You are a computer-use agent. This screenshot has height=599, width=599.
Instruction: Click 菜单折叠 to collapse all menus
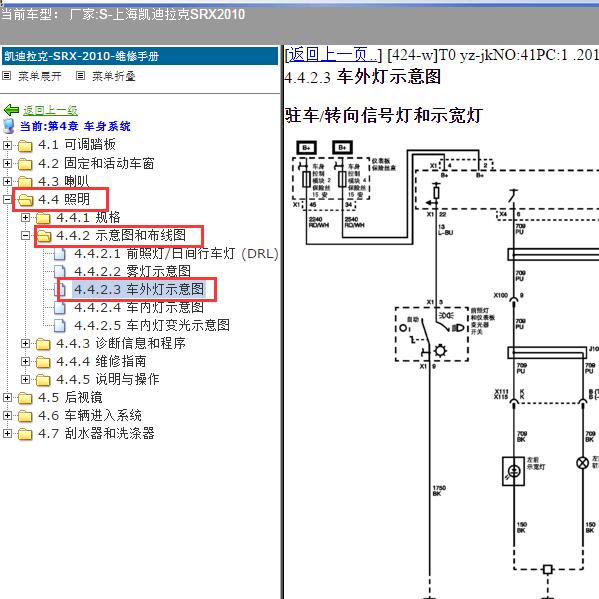click(x=114, y=76)
